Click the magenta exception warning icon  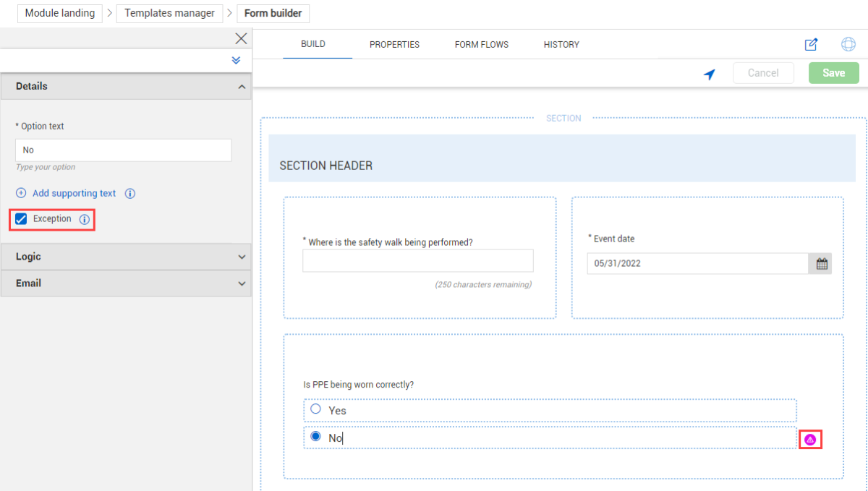tap(810, 439)
